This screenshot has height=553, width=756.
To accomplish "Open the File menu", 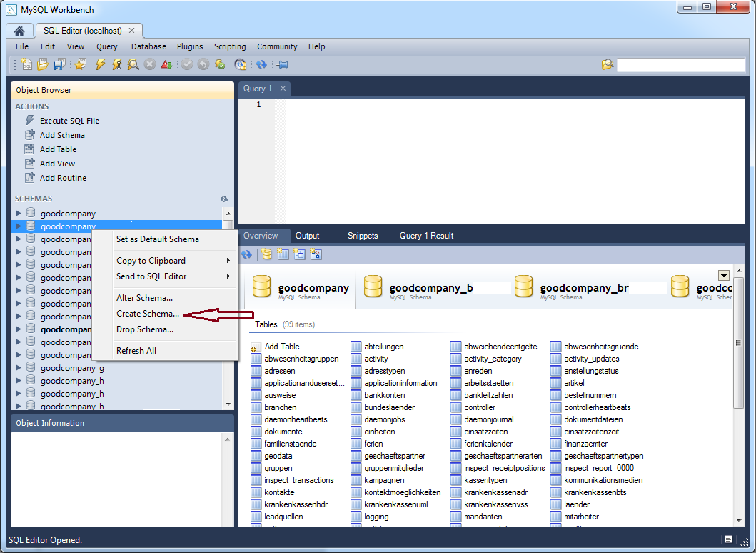I will pos(22,46).
